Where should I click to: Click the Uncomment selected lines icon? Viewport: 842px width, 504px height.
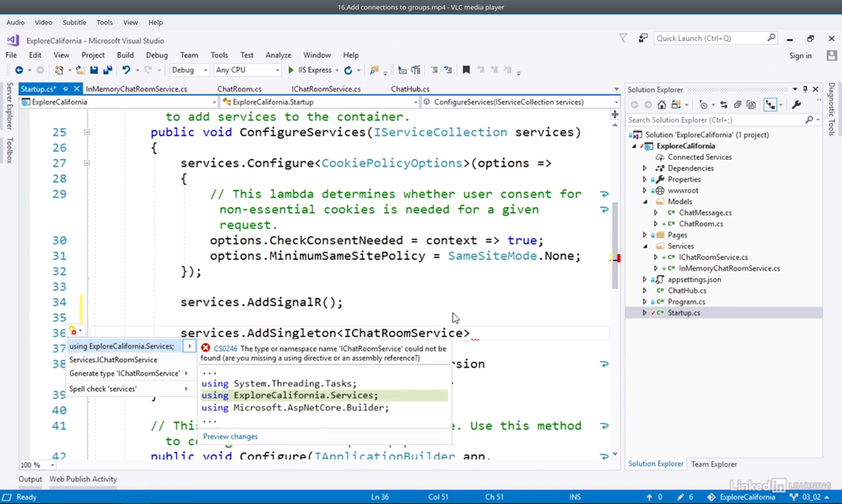pyautogui.click(x=448, y=70)
